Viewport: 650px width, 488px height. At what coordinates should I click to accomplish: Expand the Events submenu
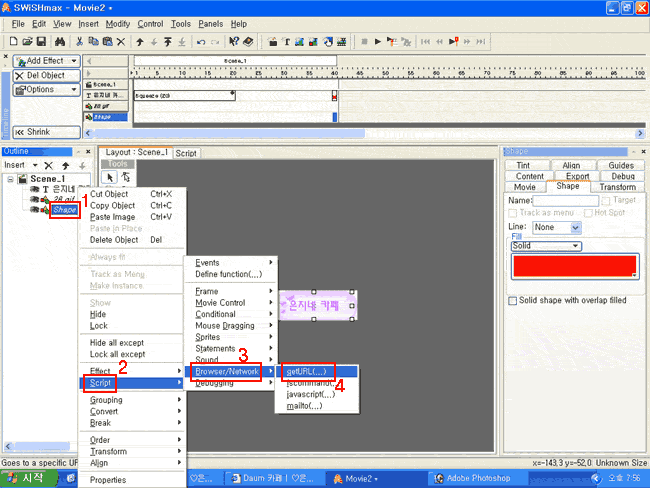pyautogui.click(x=231, y=263)
